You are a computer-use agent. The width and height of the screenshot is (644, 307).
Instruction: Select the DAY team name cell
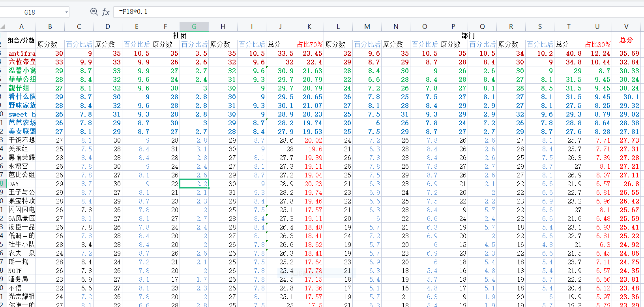[21, 184]
